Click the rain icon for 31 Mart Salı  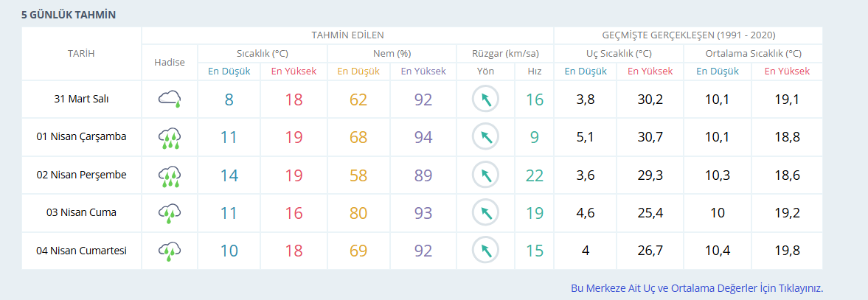170,100
